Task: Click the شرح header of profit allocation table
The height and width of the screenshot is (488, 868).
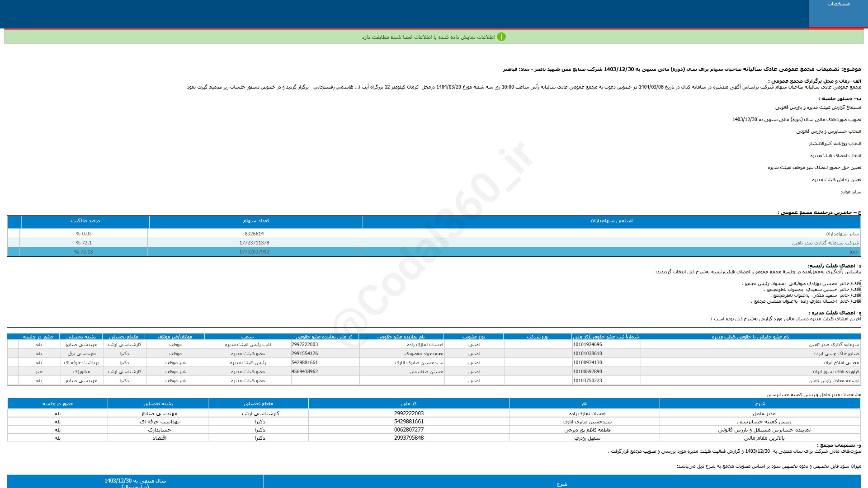Action: click(x=562, y=483)
